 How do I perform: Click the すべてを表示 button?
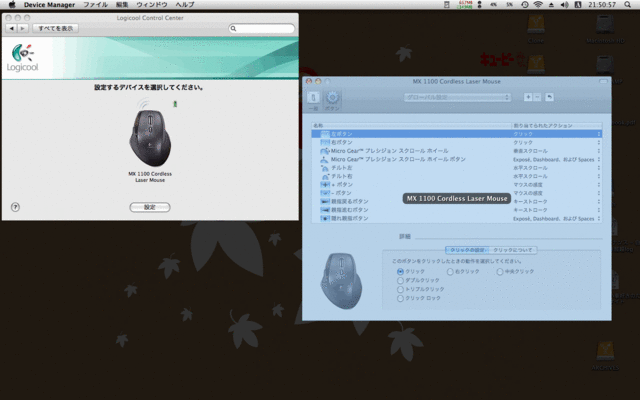56,29
